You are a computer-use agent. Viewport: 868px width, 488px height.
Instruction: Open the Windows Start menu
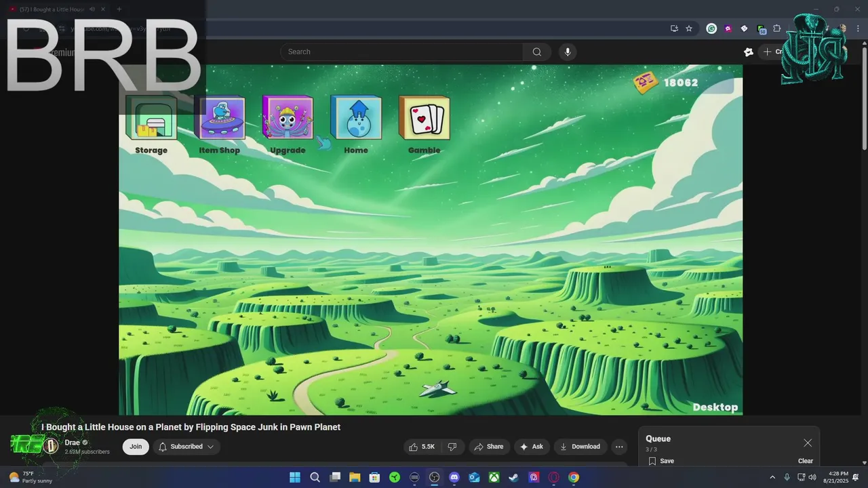pyautogui.click(x=295, y=477)
